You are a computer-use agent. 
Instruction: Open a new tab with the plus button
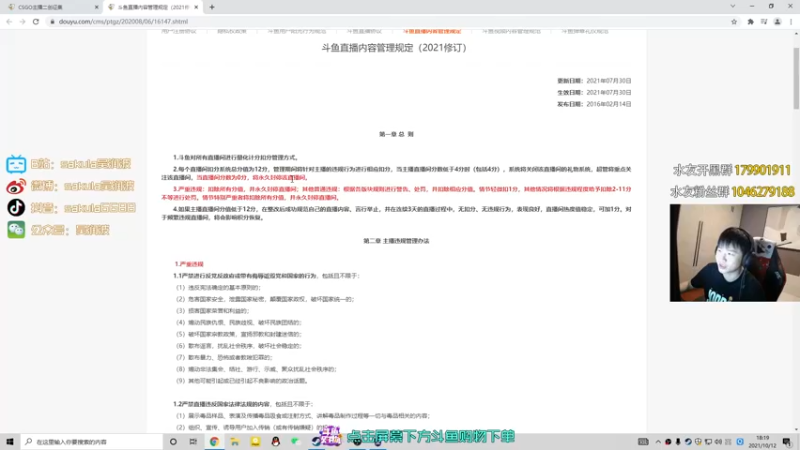pyautogui.click(x=212, y=7)
